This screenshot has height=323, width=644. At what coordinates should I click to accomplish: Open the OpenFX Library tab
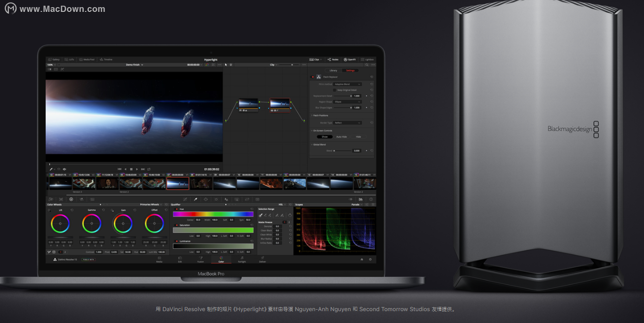[x=333, y=70]
